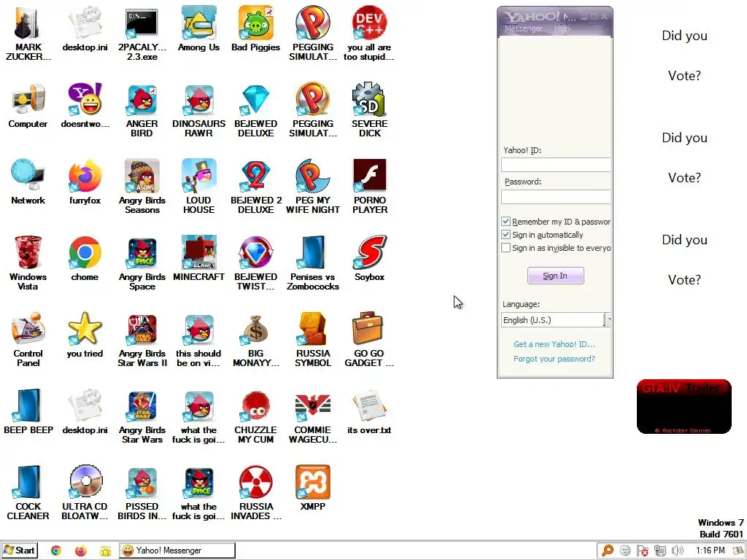Open the Among Us desktop icon
747x560 pixels.
pyautogui.click(x=198, y=28)
